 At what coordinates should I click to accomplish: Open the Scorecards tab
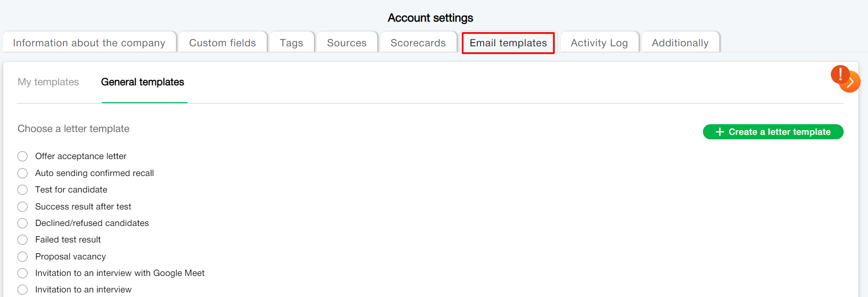point(418,43)
